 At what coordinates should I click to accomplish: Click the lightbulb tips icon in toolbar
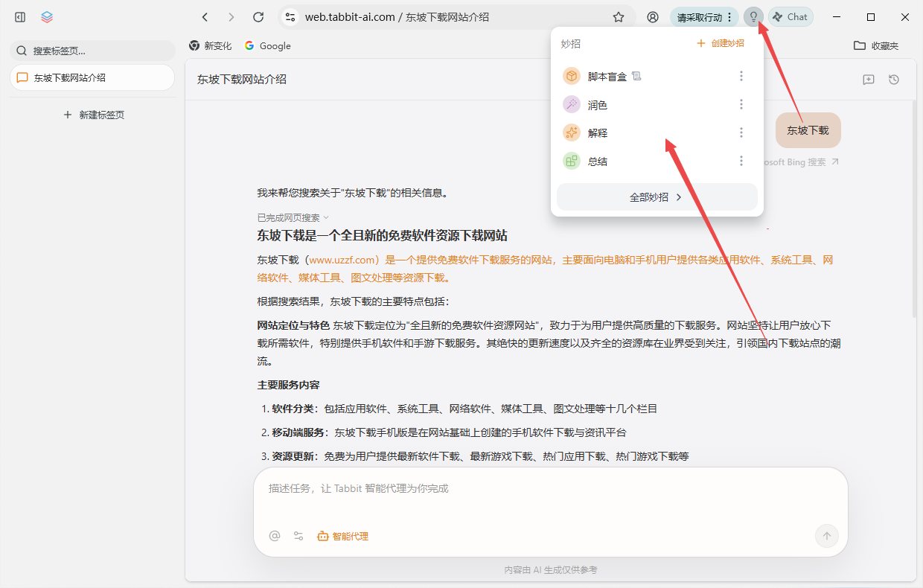753,17
